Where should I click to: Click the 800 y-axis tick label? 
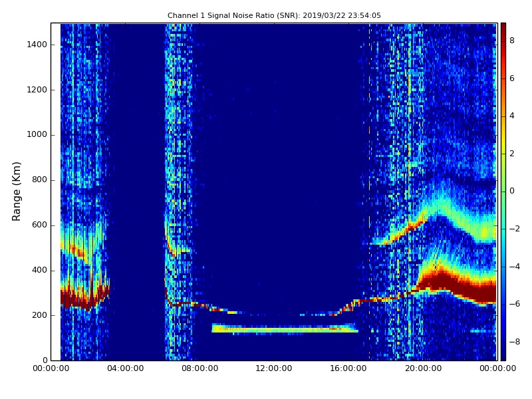39,180
